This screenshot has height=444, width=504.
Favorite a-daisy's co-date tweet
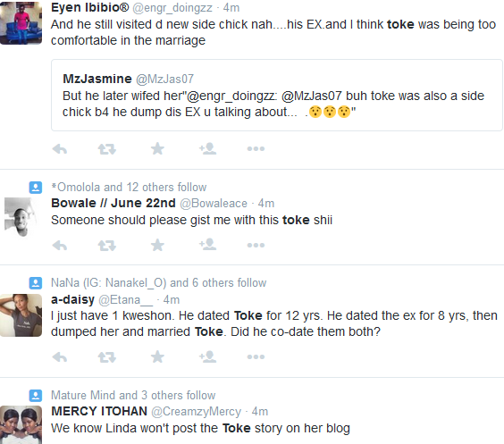[157, 356]
